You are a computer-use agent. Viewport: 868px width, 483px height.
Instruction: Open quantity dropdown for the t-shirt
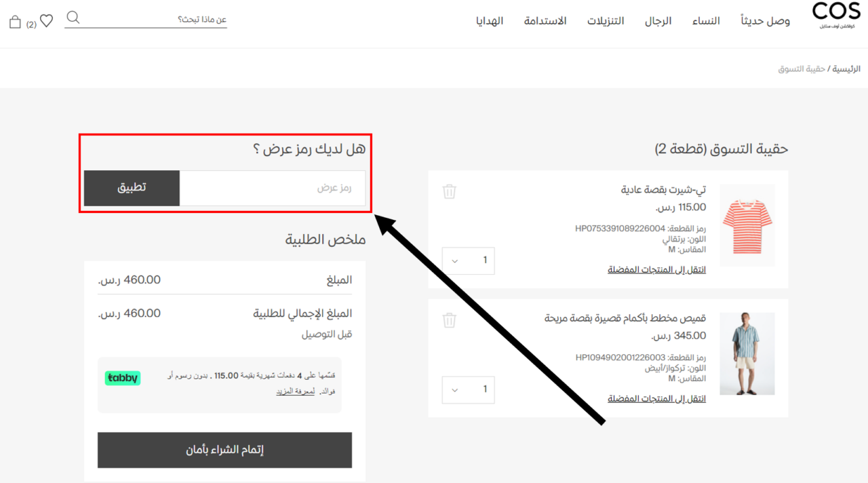pos(468,260)
